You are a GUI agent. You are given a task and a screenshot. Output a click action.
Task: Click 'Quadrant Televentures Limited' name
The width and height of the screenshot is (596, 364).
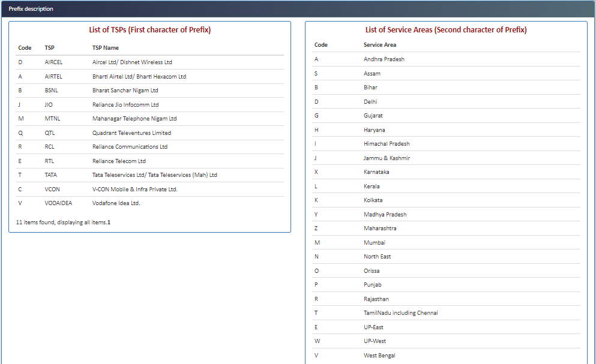[x=131, y=133]
